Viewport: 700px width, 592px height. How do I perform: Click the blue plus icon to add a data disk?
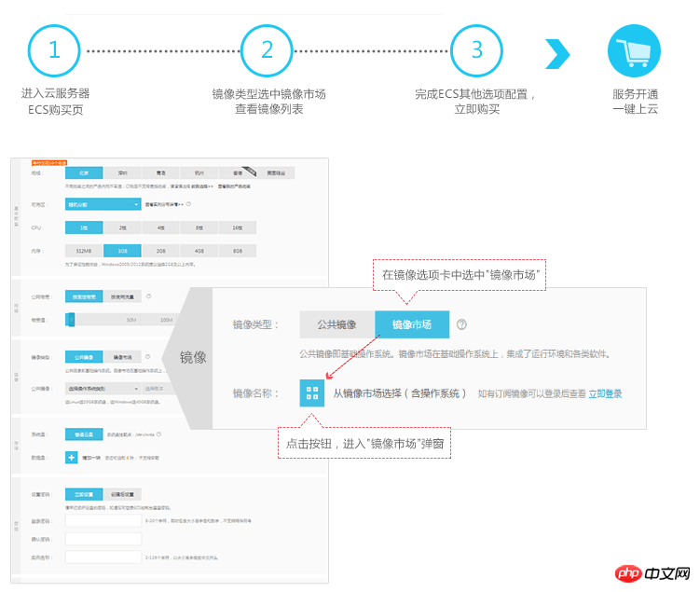coord(72,457)
